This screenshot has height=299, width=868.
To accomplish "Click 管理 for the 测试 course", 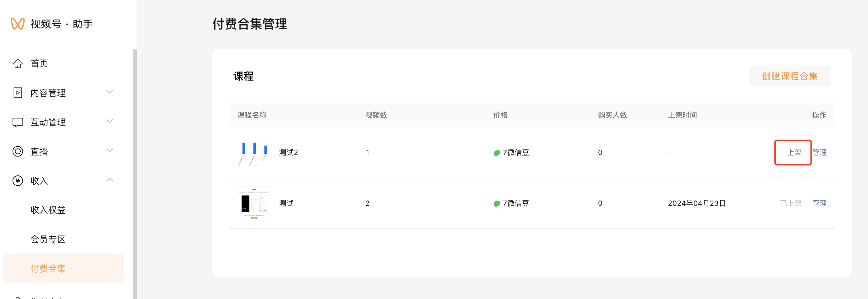I will (819, 203).
